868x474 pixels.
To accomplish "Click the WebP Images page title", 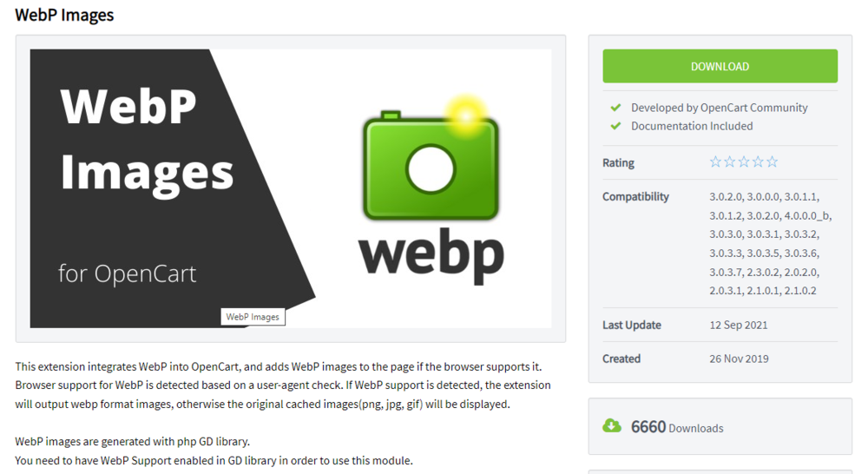I will click(64, 15).
